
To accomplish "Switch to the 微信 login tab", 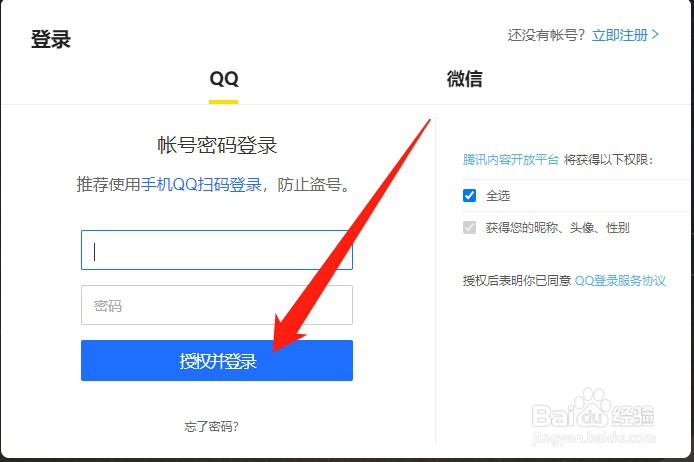I will (464, 79).
